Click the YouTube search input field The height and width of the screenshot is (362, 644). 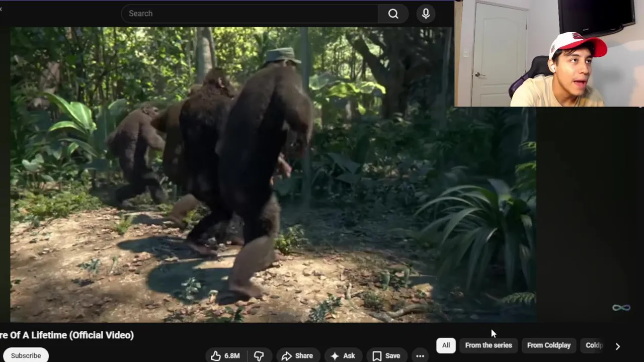click(x=250, y=14)
